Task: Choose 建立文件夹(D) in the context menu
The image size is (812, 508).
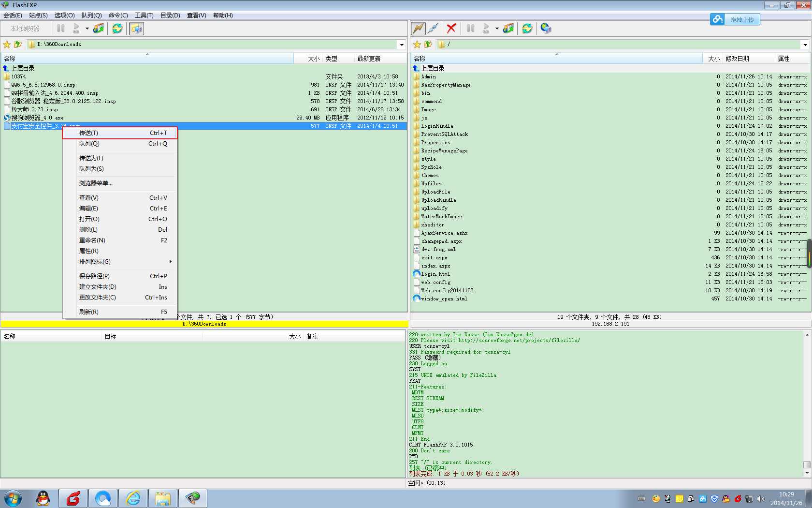Action: (x=120, y=287)
